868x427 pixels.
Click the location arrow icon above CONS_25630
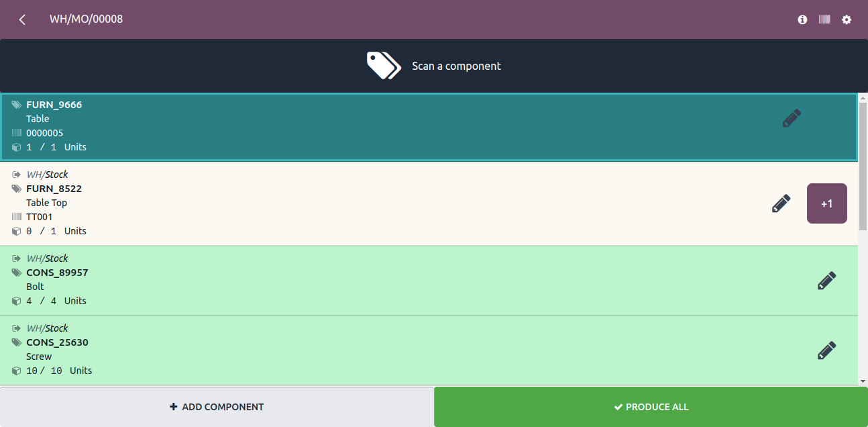tap(17, 328)
